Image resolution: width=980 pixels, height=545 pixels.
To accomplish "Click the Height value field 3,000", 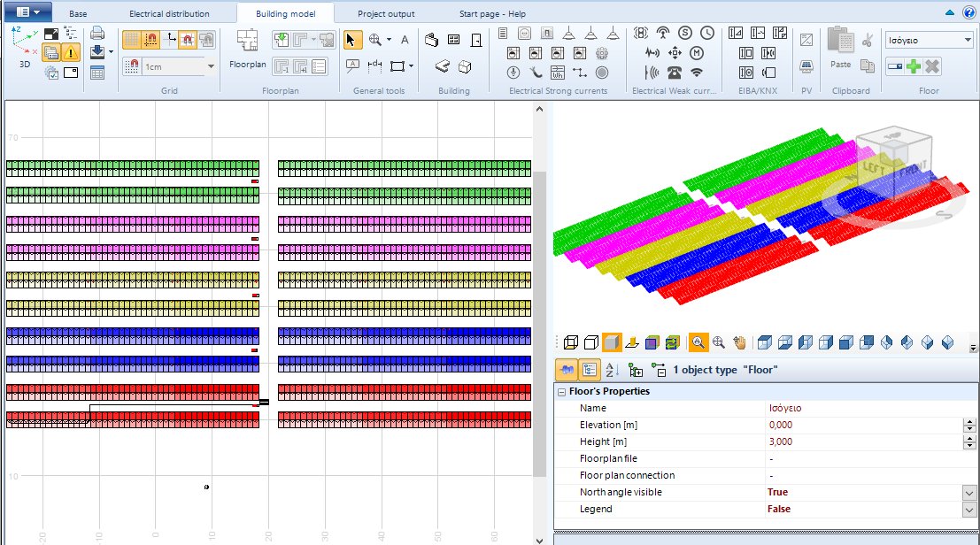I will pos(864,442).
